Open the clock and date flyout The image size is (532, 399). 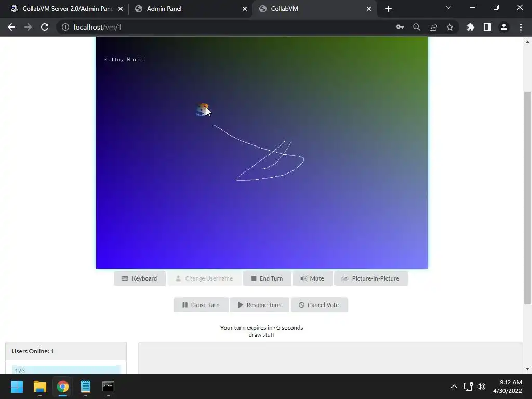(x=507, y=387)
